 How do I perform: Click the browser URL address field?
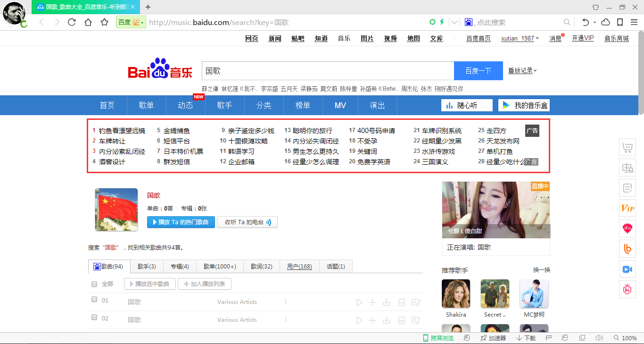[288, 22]
